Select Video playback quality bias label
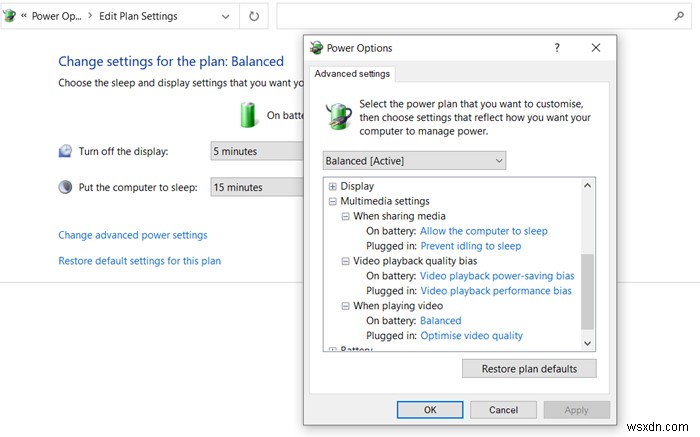Screen dimensions: 700x437 coord(415,261)
